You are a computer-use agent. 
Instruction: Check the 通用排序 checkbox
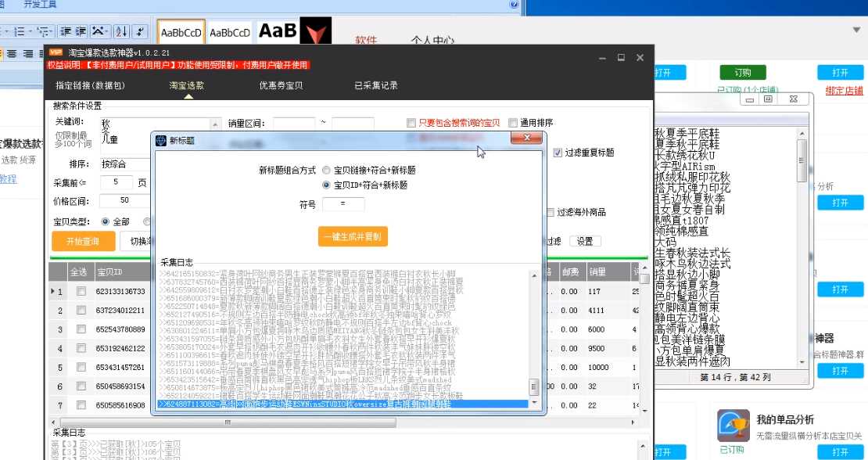point(513,123)
